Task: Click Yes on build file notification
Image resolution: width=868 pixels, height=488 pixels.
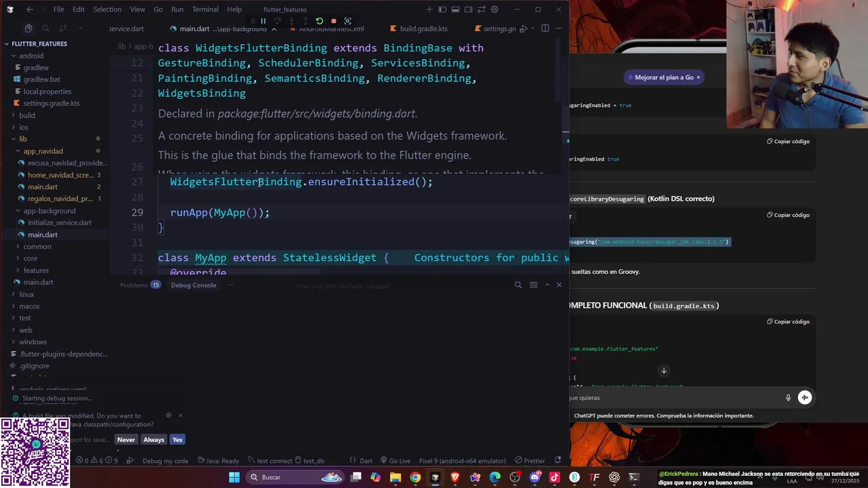Action: pos(177,439)
